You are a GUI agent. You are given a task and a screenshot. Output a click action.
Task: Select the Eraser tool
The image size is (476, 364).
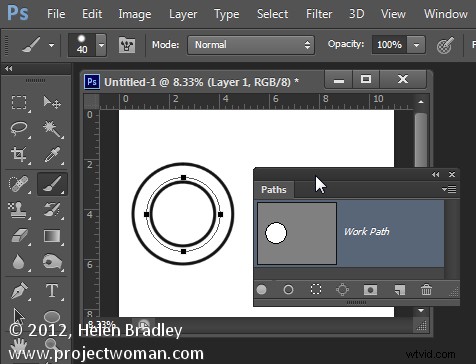[20, 236]
